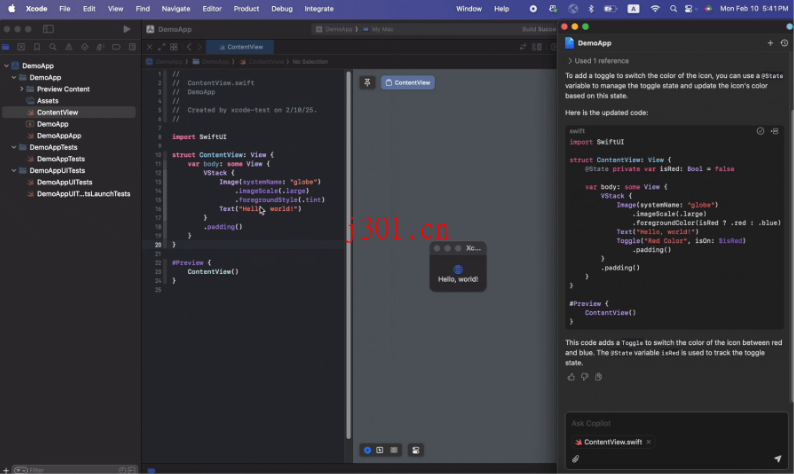794x474 pixels.
Task: Open the Product menu
Action: 246,9
